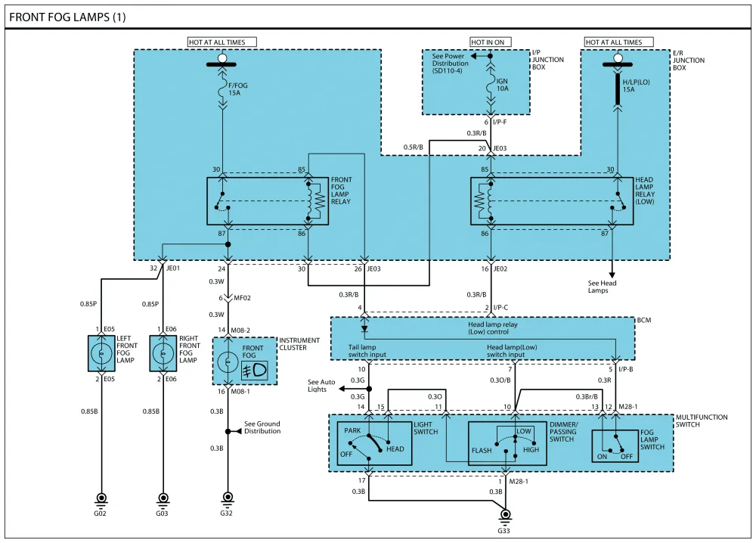Click the instrument cluster indicator bulb symbol

tap(228, 362)
